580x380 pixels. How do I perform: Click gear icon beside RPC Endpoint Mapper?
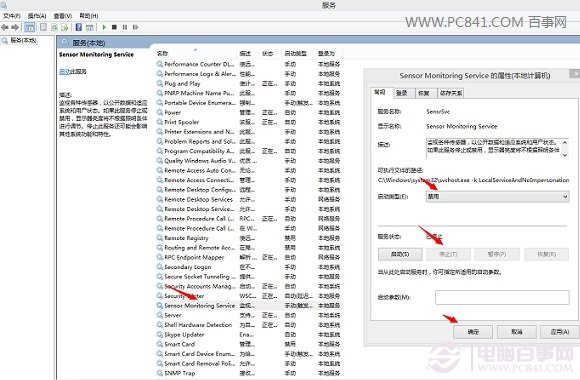tap(159, 257)
